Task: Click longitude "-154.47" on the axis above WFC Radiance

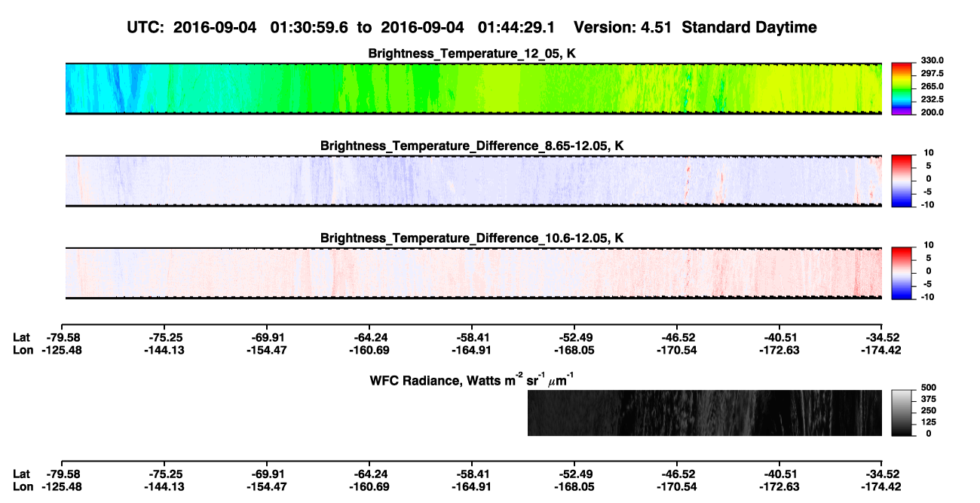Action: (267, 349)
